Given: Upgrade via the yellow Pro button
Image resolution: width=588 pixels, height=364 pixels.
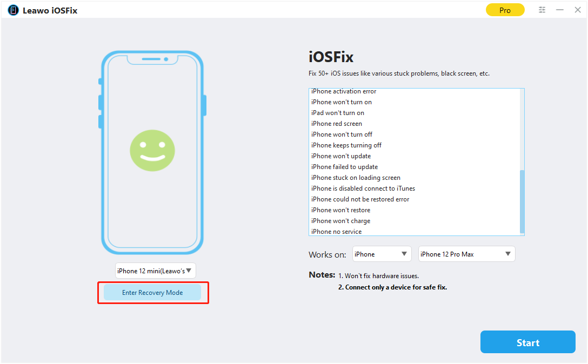Looking at the screenshot, I should click(x=505, y=10).
